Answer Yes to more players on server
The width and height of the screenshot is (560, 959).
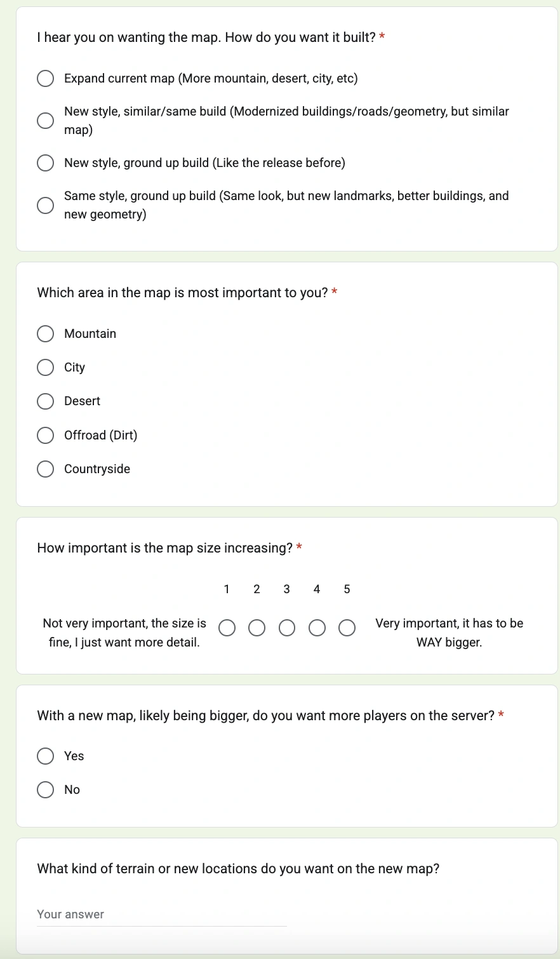point(46,756)
